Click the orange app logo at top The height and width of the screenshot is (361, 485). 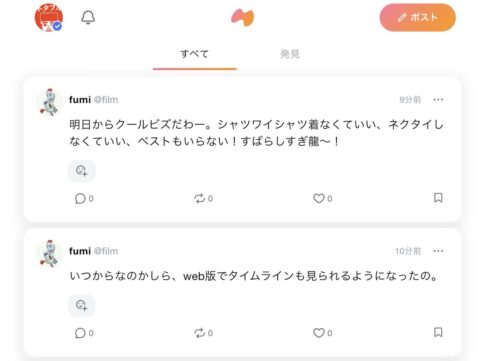[x=243, y=18]
